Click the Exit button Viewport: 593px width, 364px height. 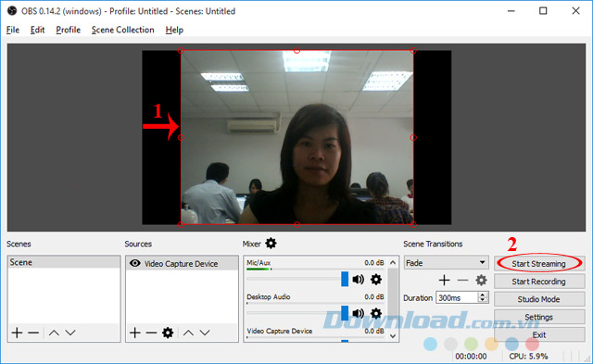tap(539, 334)
